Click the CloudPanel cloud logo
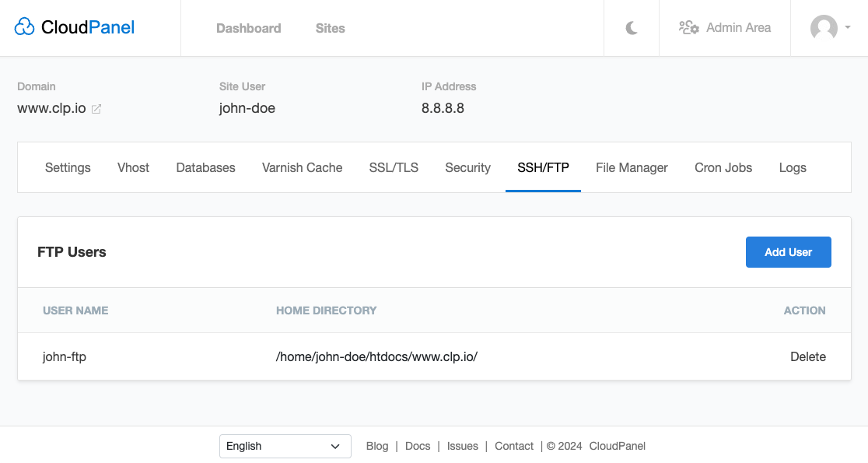The image size is (868, 463). [25, 28]
